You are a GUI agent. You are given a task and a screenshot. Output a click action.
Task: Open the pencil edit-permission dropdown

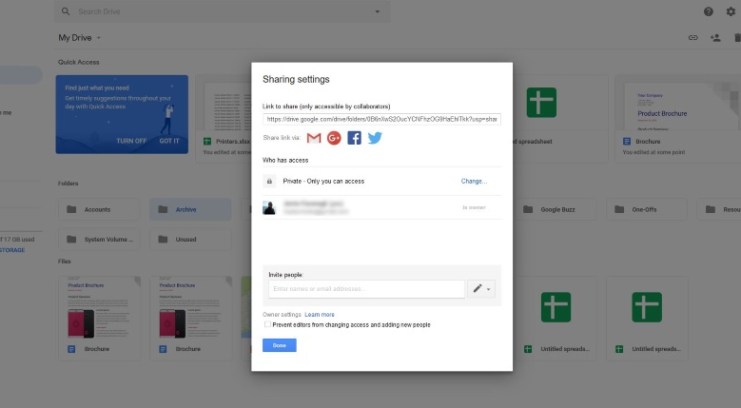tap(482, 289)
